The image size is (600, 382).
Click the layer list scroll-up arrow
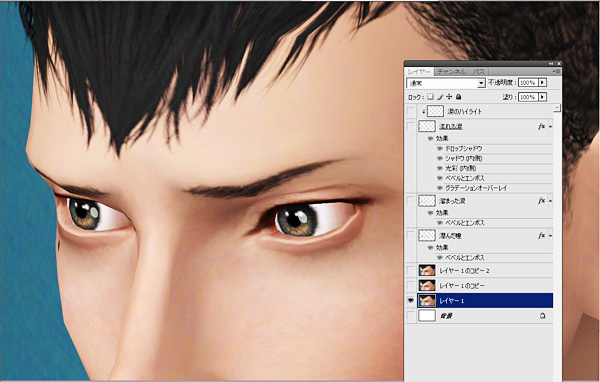point(557,108)
